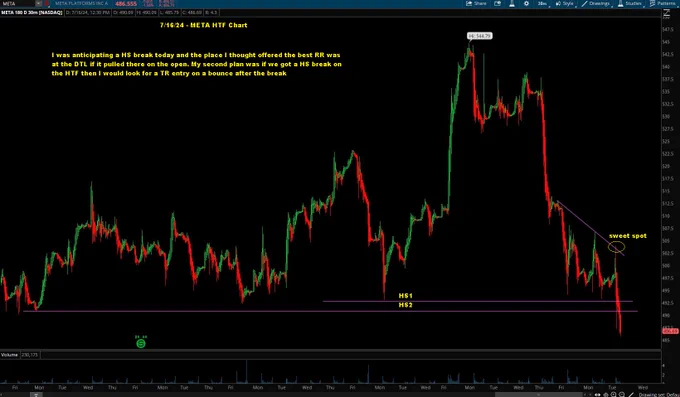The width and height of the screenshot is (680, 397).
Task: Click the active drawing tool line icon at bottom right
Action: click(x=631, y=394)
